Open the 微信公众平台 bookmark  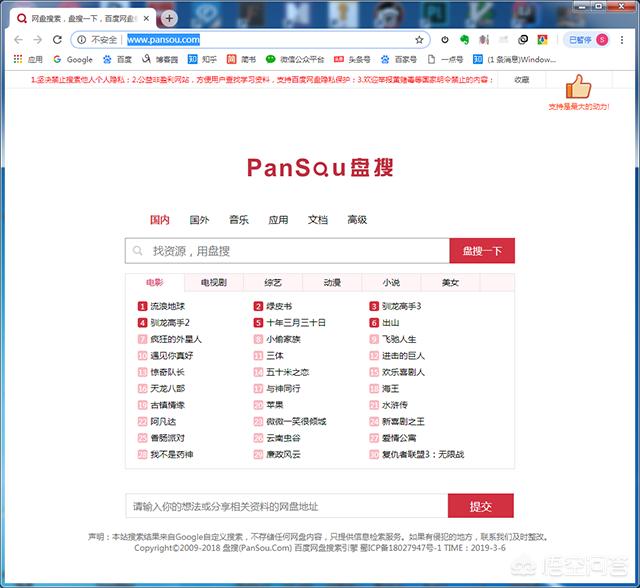[295, 60]
